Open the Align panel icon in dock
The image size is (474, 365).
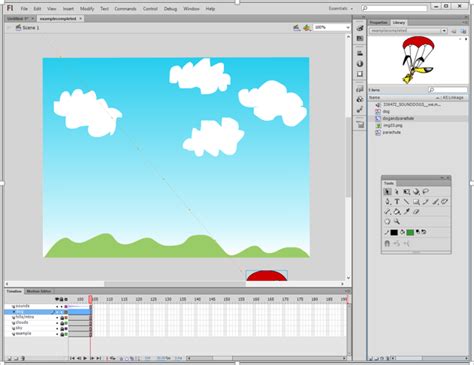360,53
